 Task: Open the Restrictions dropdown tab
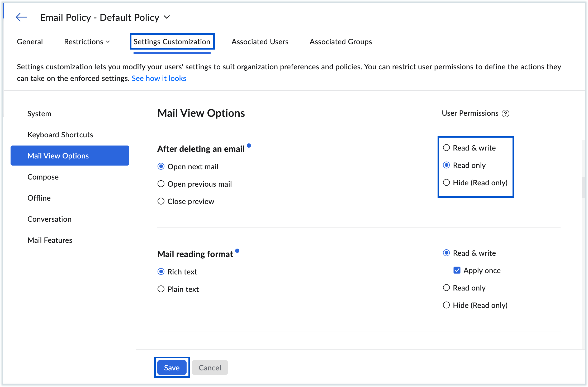[87, 42]
